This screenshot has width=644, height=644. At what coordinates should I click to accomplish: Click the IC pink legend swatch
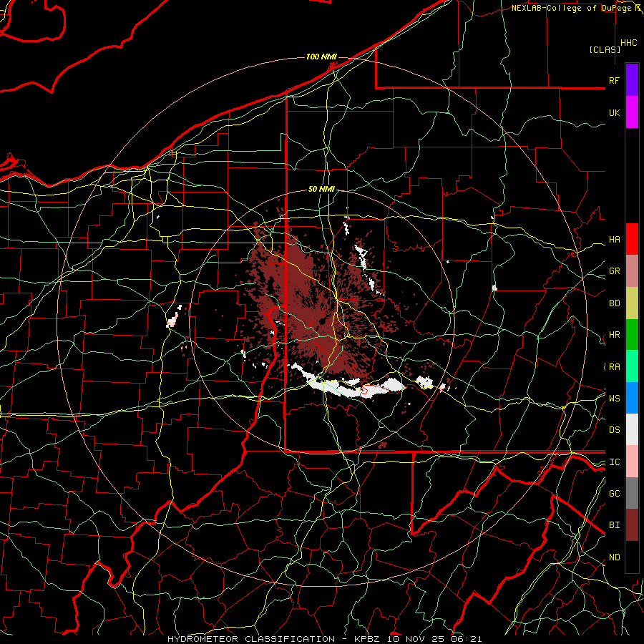coord(632,462)
